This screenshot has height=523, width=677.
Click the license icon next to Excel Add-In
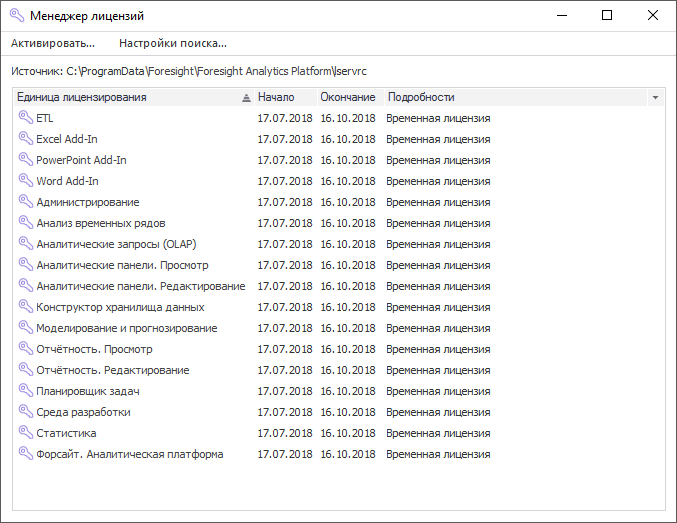[25, 139]
